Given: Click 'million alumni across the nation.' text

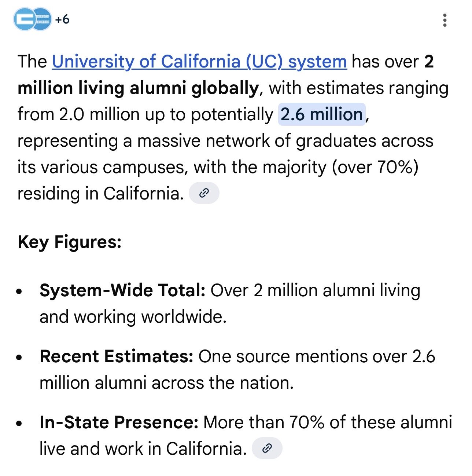Looking at the screenshot, I should [x=166, y=383].
